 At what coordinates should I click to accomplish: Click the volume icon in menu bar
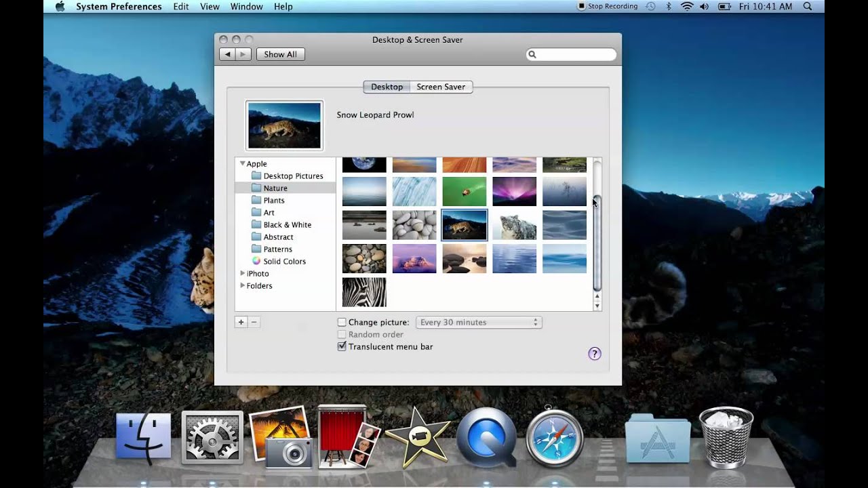coord(704,7)
